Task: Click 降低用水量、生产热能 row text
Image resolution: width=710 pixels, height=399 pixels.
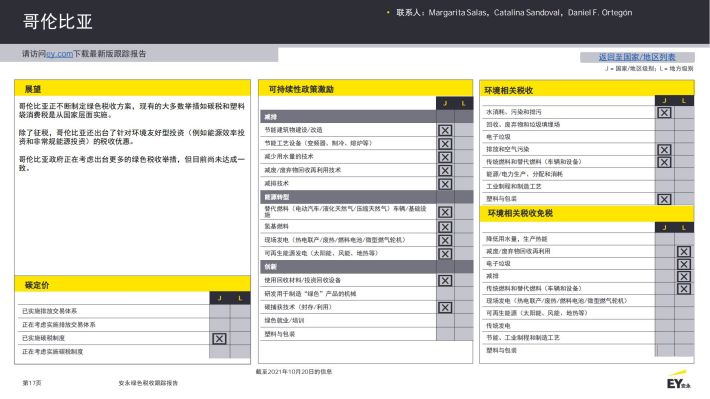Action: pyautogui.click(x=517, y=239)
